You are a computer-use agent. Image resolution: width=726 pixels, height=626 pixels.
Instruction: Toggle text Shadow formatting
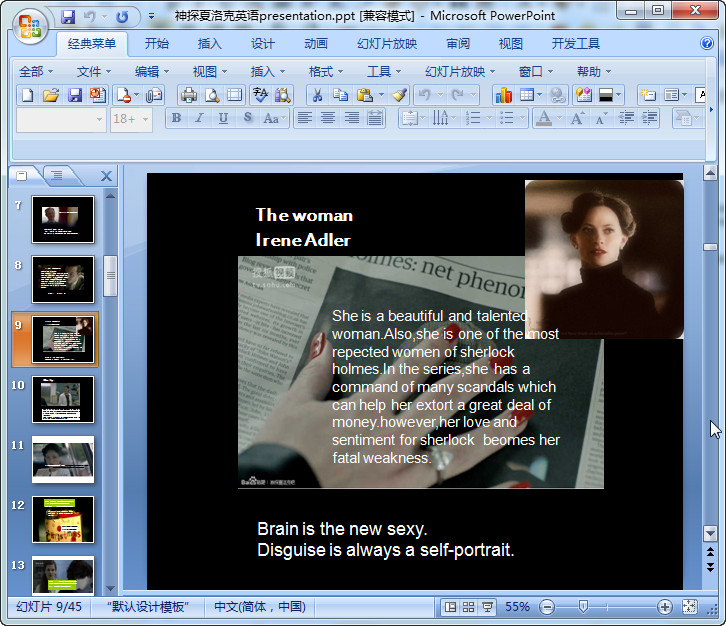coord(248,119)
